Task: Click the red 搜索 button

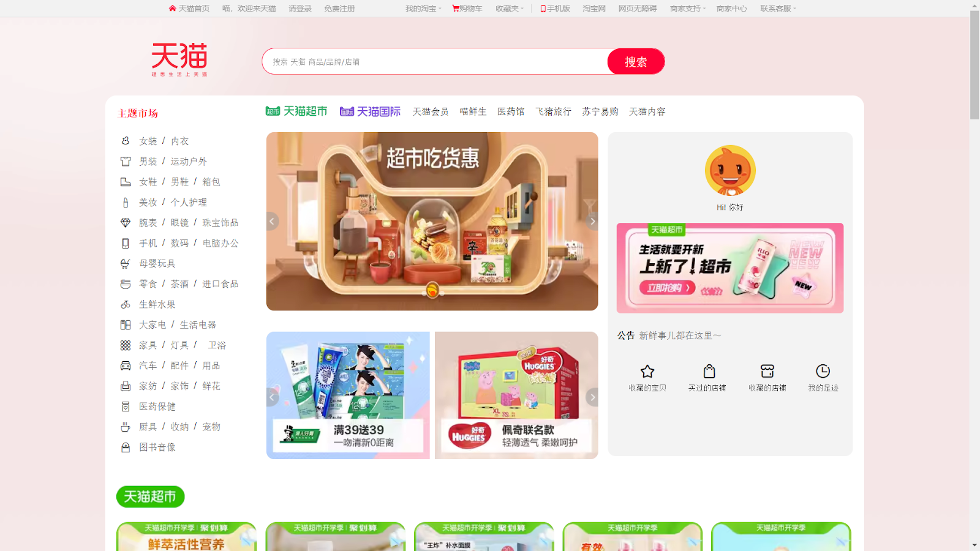Action: click(x=636, y=62)
